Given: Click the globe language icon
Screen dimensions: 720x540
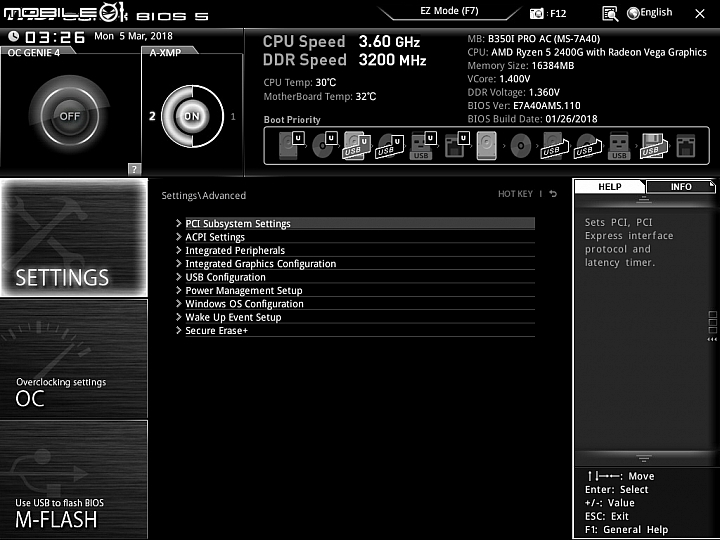Looking at the screenshot, I should click(633, 13).
